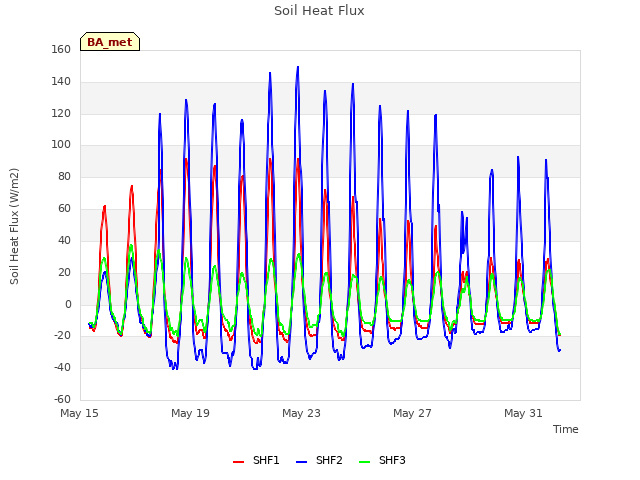
Task: Click the Soil Heat Flux (W/m2) y-axis title
Action: tap(14, 226)
